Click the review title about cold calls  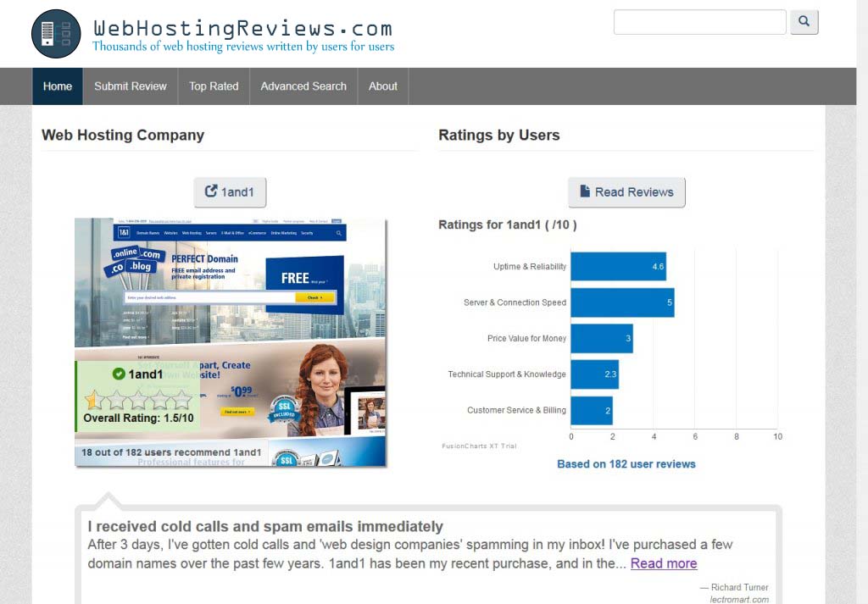point(265,526)
